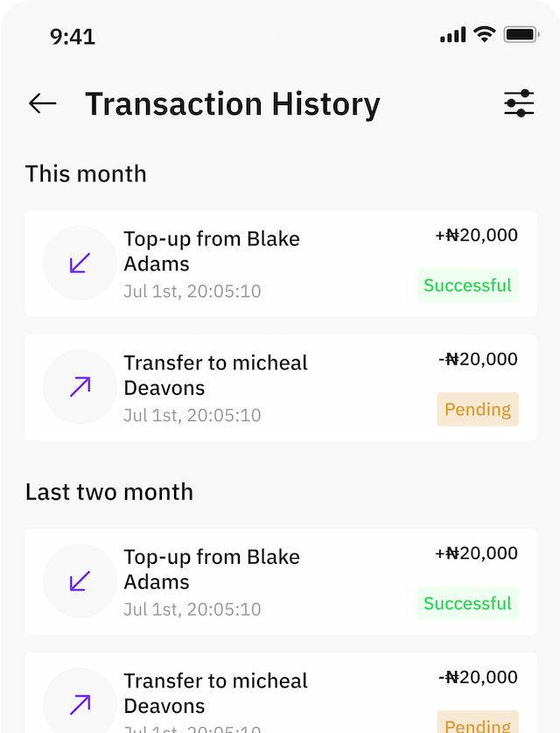Select the Pending badge in This month
560x733 pixels.
(x=478, y=409)
